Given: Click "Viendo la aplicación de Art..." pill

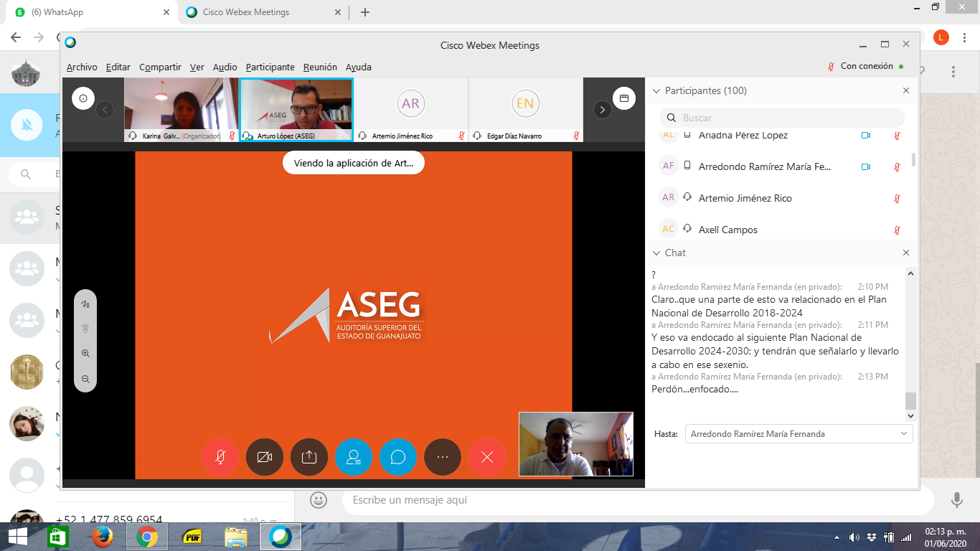Looking at the screenshot, I should coord(354,163).
